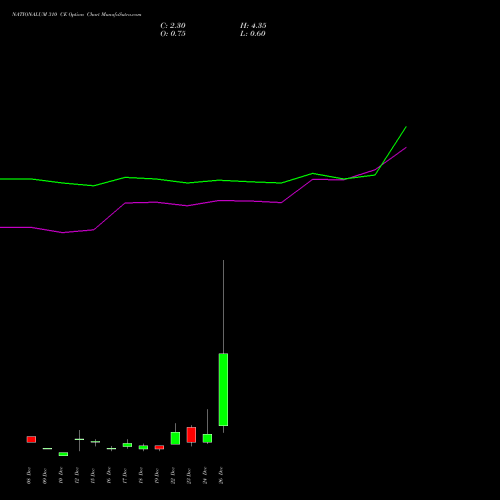Select the '19 Dec' date label
The image size is (500, 500).
coord(157,476)
